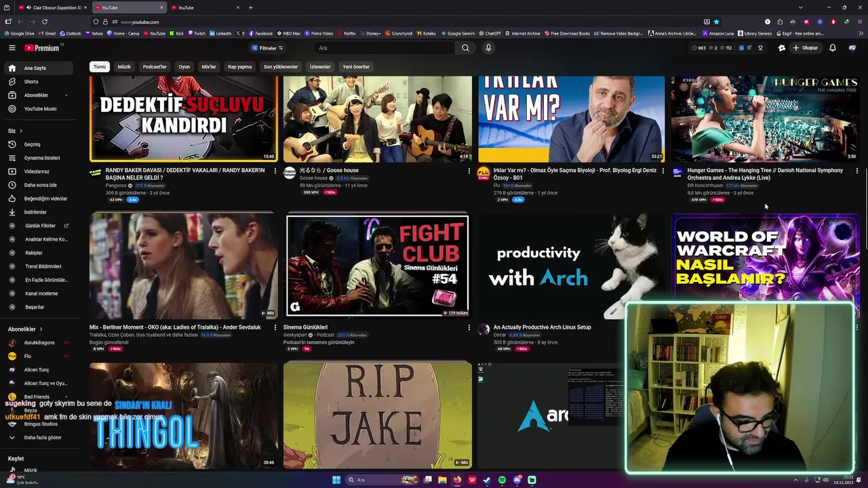Select the Müzik filter chip
868x488 pixels.
124,66
